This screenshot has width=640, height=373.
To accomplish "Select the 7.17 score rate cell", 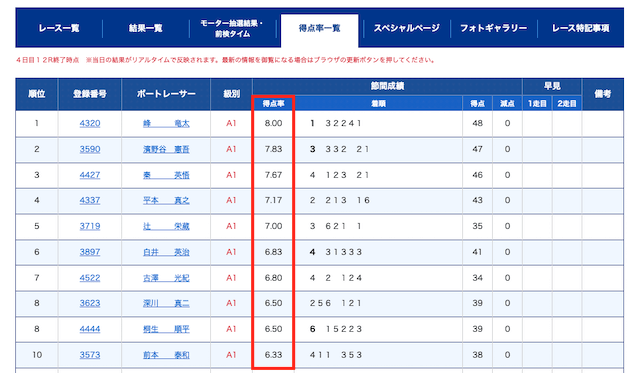I will [273, 200].
